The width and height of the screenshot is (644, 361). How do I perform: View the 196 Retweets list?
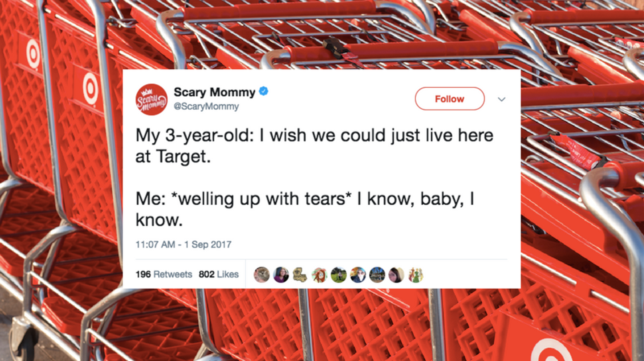(164, 274)
